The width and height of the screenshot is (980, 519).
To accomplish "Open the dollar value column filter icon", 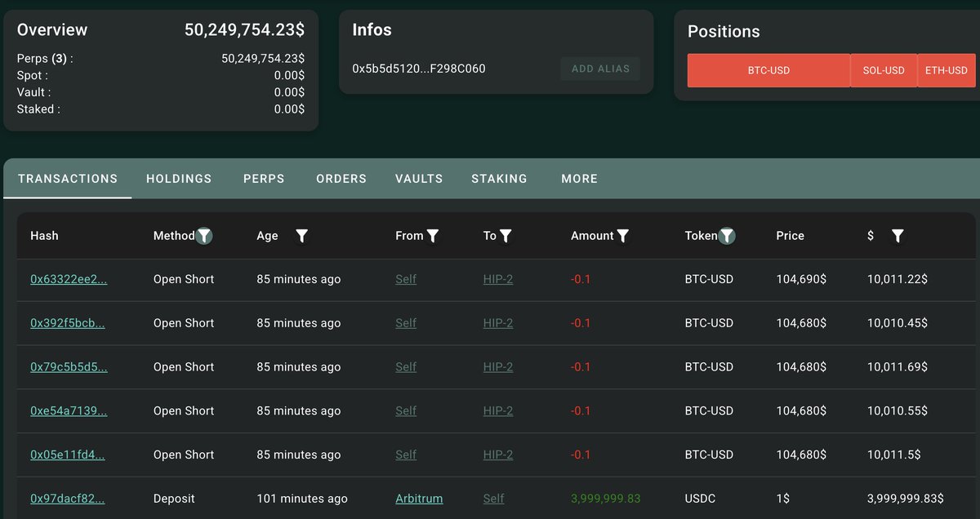I will tap(898, 236).
